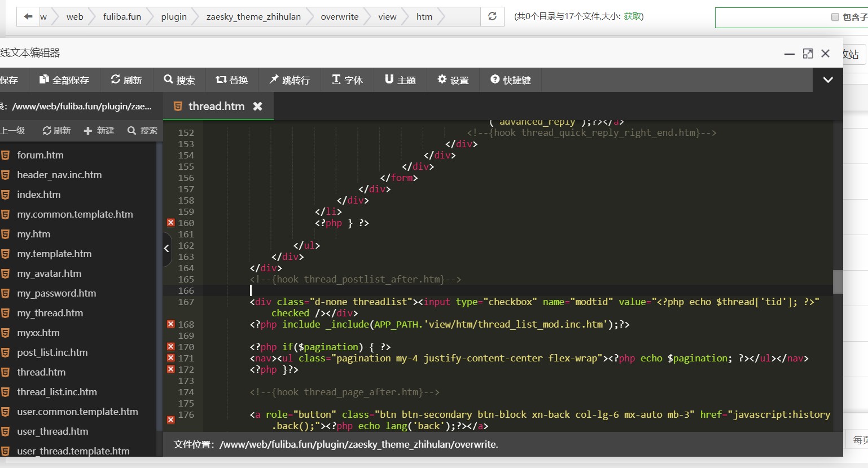Open my.htm file
This screenshot has width=868, height=468.
pyautogui.click(x=33, y=234)
